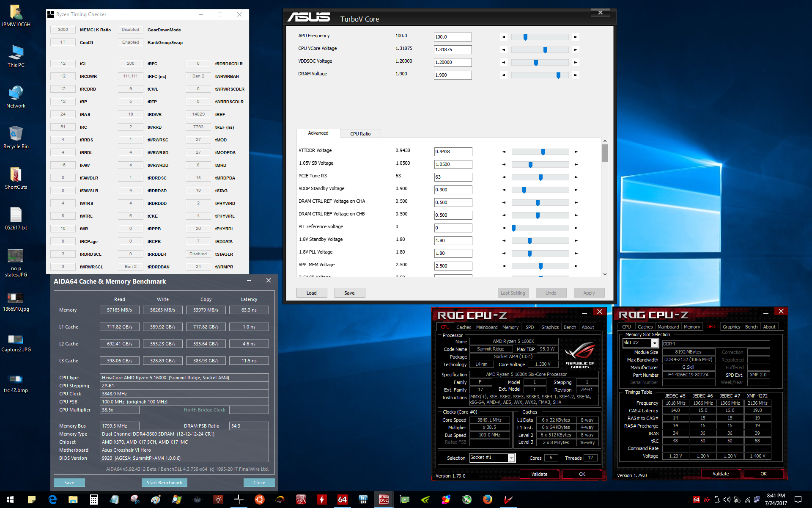Screen dimensions: 812x508
Task: Open the Socket #1 selection dropdown
Action: [x=511, y=458]
